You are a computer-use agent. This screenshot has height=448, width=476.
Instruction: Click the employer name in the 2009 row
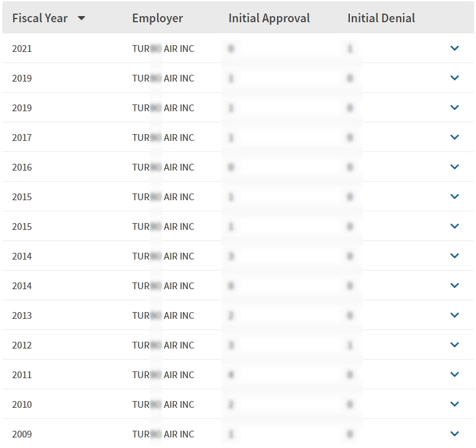click(x=163, y=434)
